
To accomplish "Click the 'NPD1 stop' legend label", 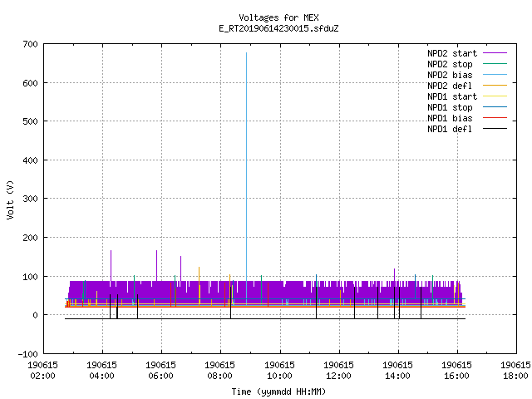I will click(450, 107).
